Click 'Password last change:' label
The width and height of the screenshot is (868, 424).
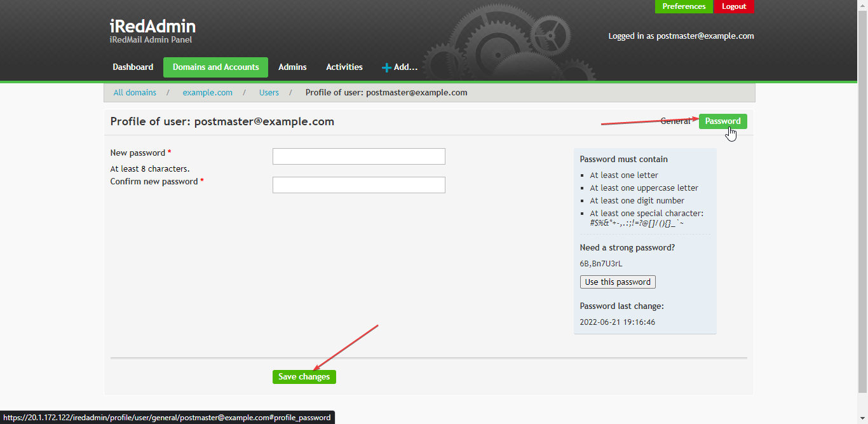(621, 306)
